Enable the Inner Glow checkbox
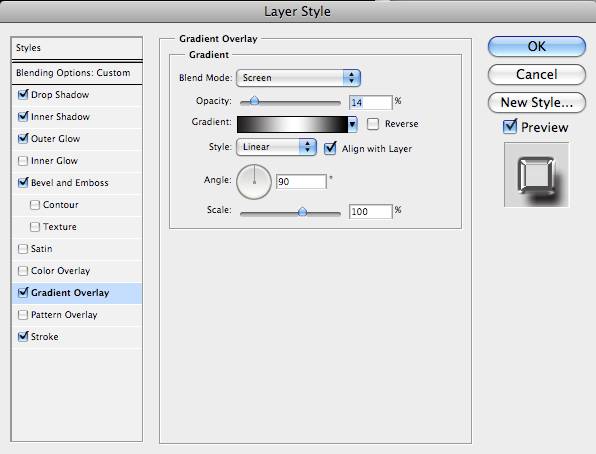596x454 pixels. tap(23, 161)
